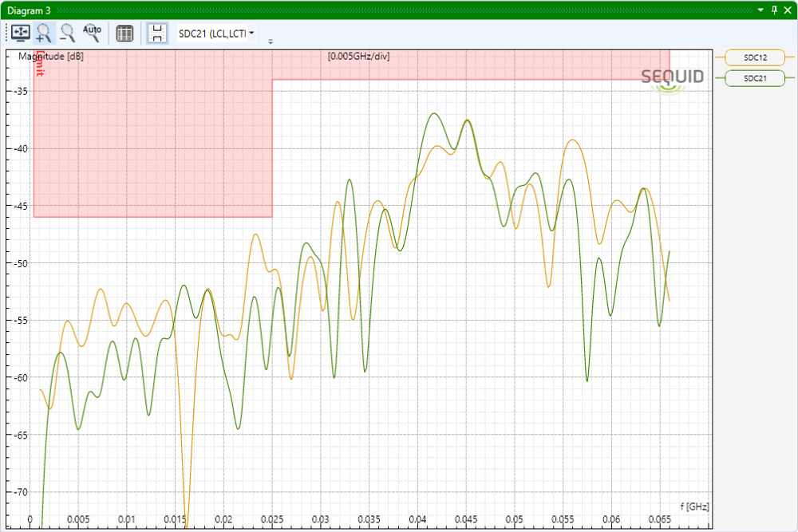Viewport: 798px width, 532px height.
Task: Click the Diagram 3 title tab
Action: pyautogui.click(x=30, y=10)
